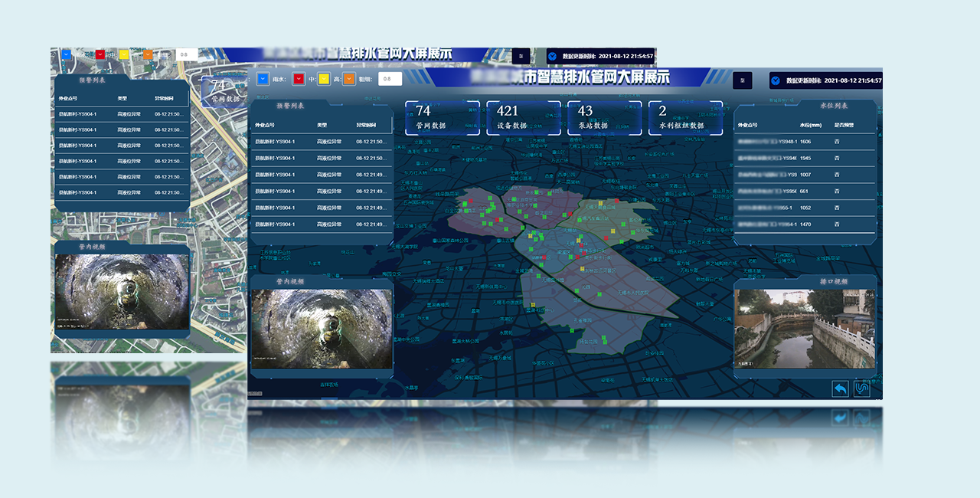Select the 2 水利枢纽数据 stat card
This screenshot has height=498, width=980.
684,119
